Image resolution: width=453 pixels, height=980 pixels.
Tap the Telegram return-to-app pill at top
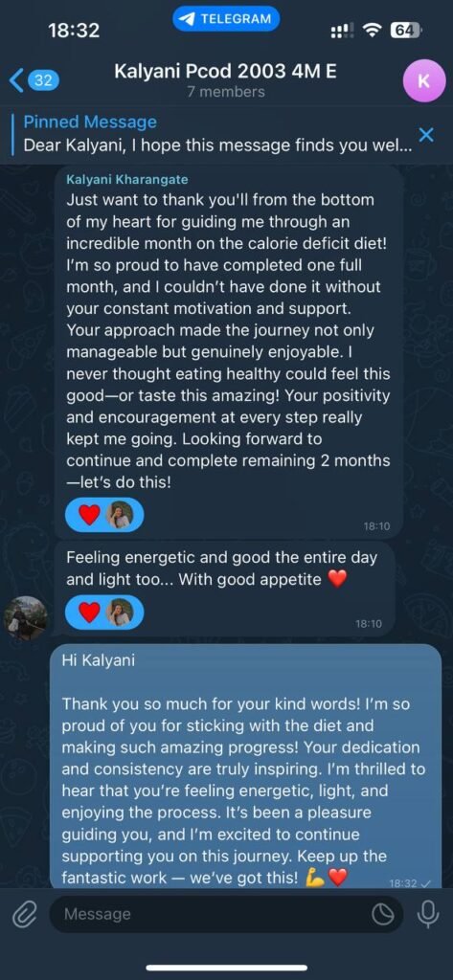(x=226, y=19)
